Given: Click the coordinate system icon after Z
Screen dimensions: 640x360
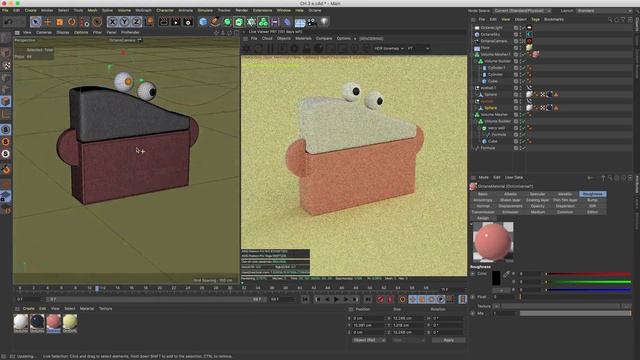Looking at the screenshot, I should [x=149, y=22].
